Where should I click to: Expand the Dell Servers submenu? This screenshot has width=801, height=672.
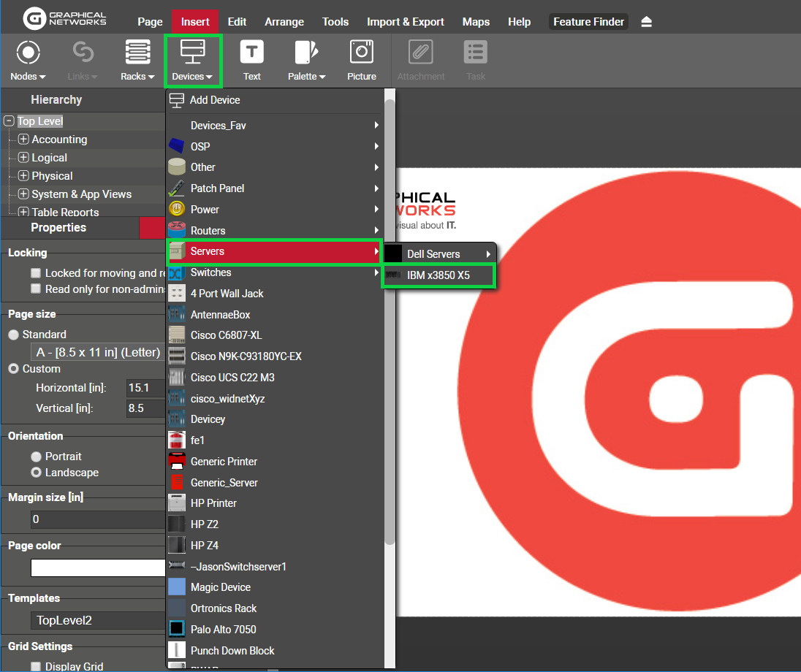(x=439, y=254)
